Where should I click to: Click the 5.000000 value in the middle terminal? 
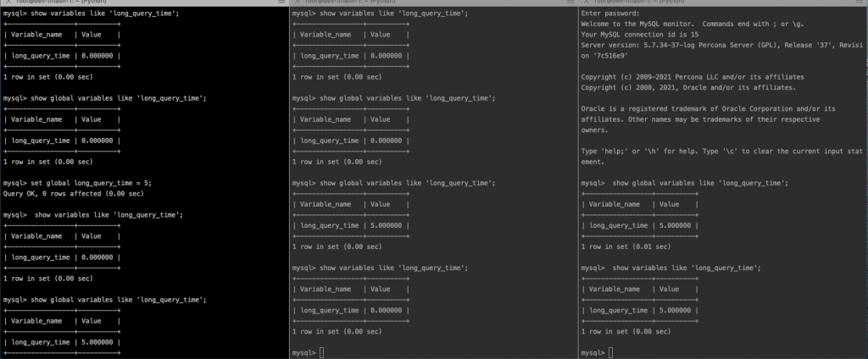tap(387, 225)
